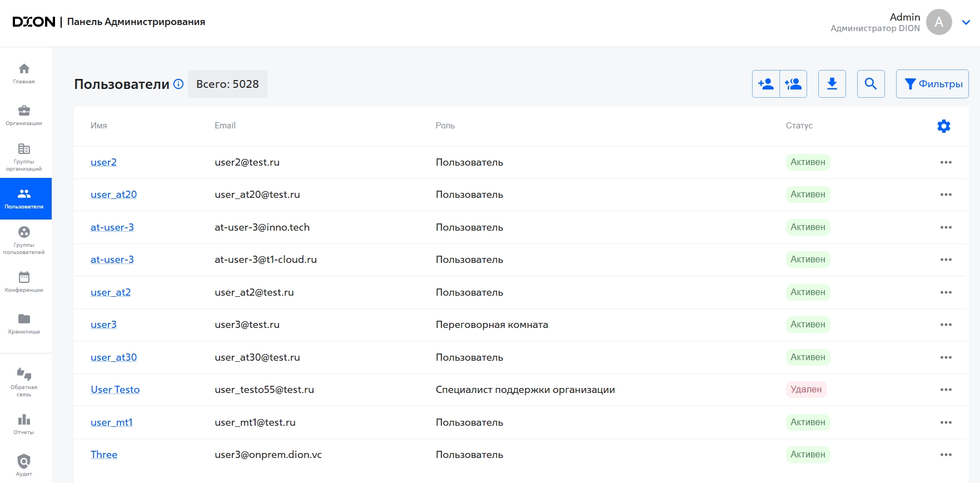Open the Three profile link
This screenshot has height=483, width=980.
click(104, 455)
